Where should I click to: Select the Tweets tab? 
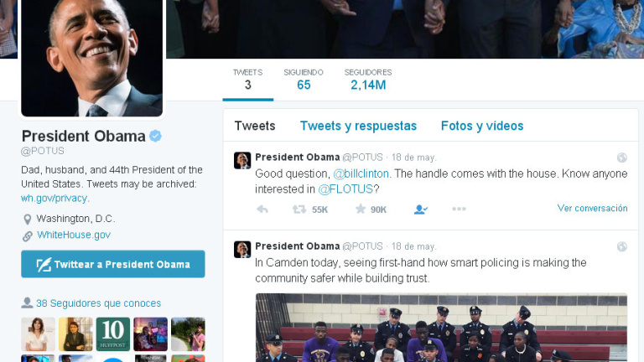[x=255, y=126]
